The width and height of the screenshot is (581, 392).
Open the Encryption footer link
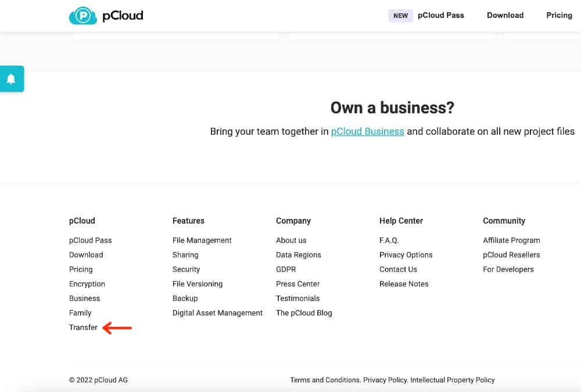(x=87, y=284)
